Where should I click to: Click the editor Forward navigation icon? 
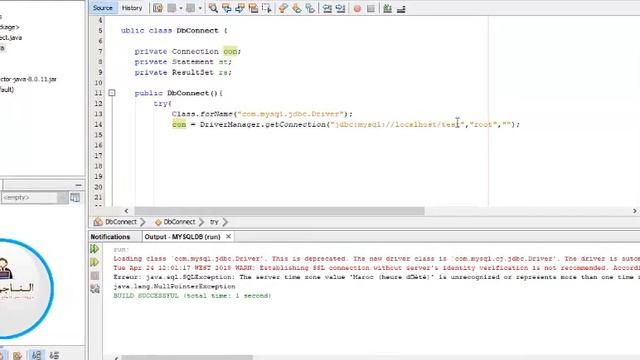click(x=191, y=8)
